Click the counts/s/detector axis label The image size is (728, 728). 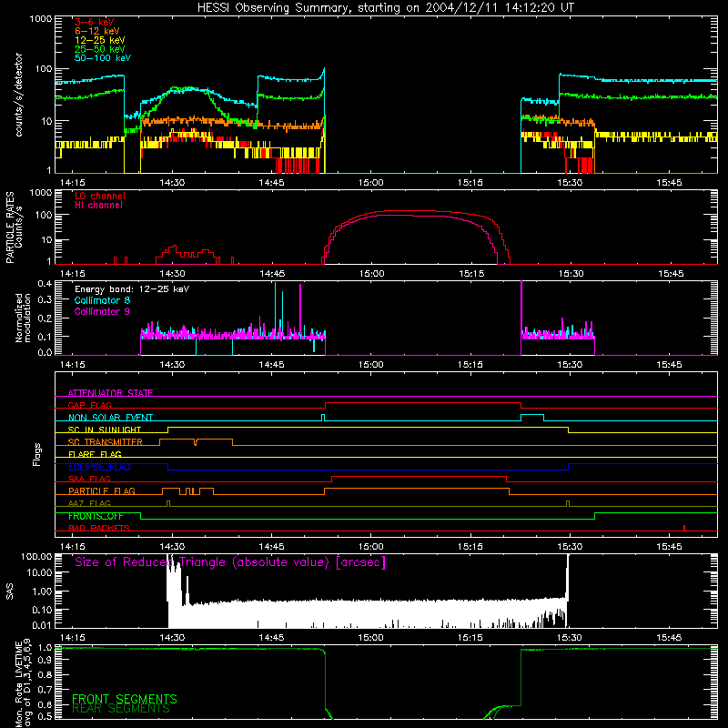(18, 95)
